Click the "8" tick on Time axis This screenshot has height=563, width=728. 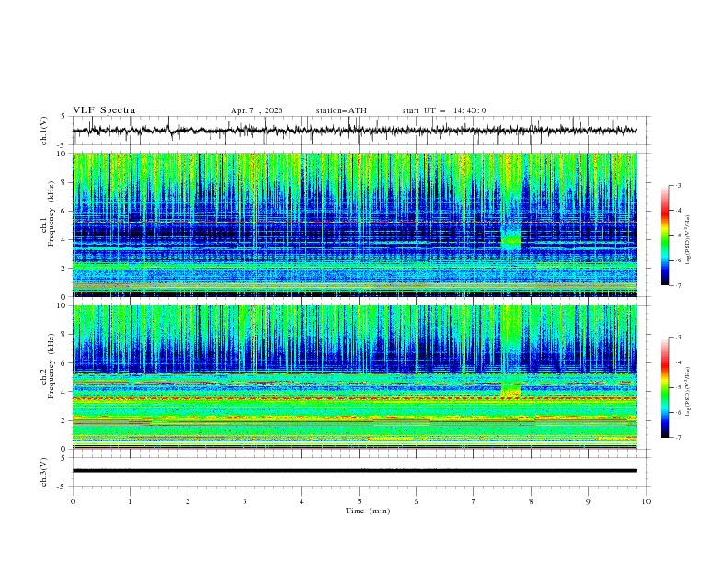click(x=531, y=501)
